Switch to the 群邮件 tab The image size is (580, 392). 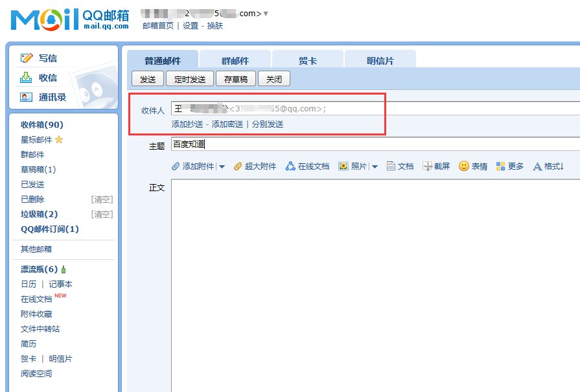pyautogui.click(x=235, y=60)
